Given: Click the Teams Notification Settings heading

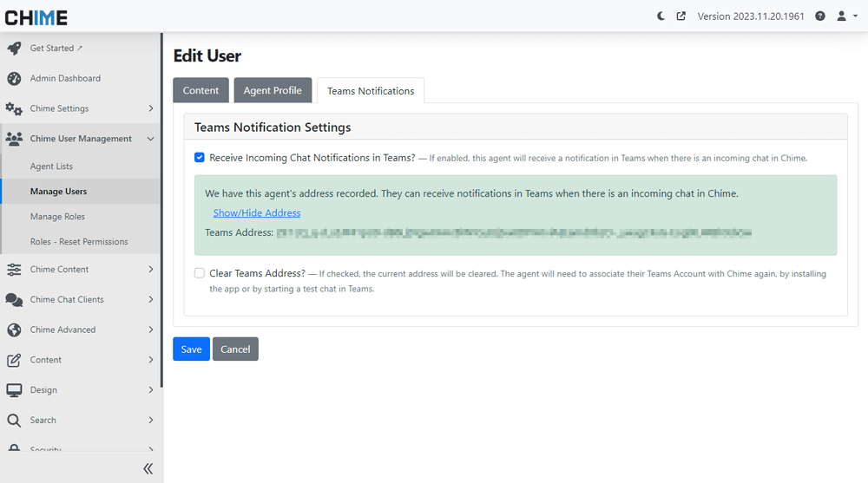Looking at the screenshot, I should 273,127.
